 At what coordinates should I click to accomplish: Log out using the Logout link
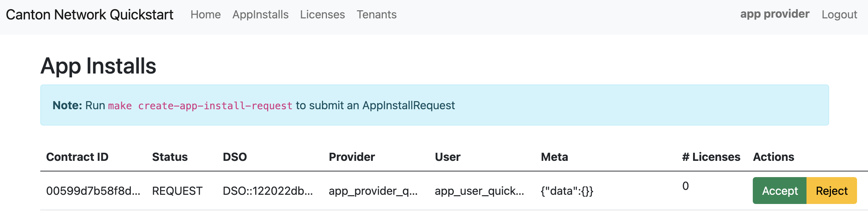click(x=839, y=14)
